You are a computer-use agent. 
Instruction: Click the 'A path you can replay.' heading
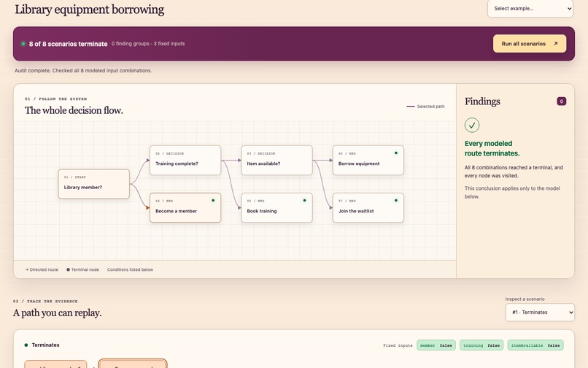coord(58,313)
